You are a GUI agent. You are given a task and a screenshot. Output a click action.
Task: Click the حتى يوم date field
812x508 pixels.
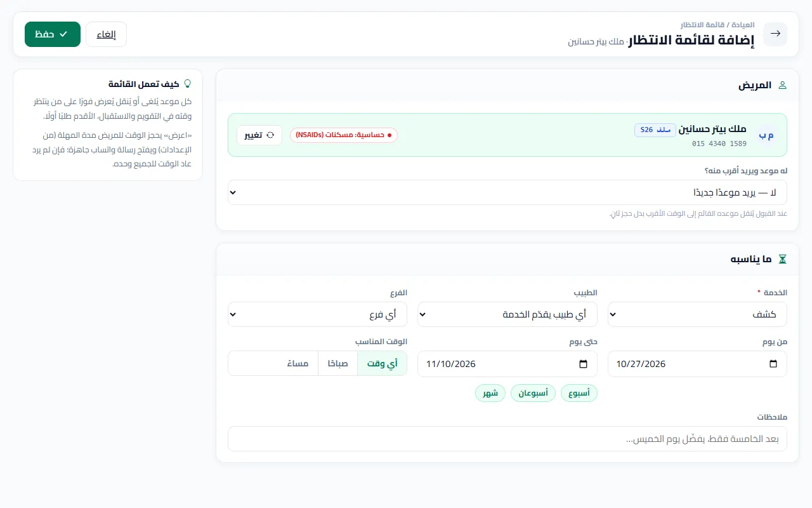coord(507,364)
